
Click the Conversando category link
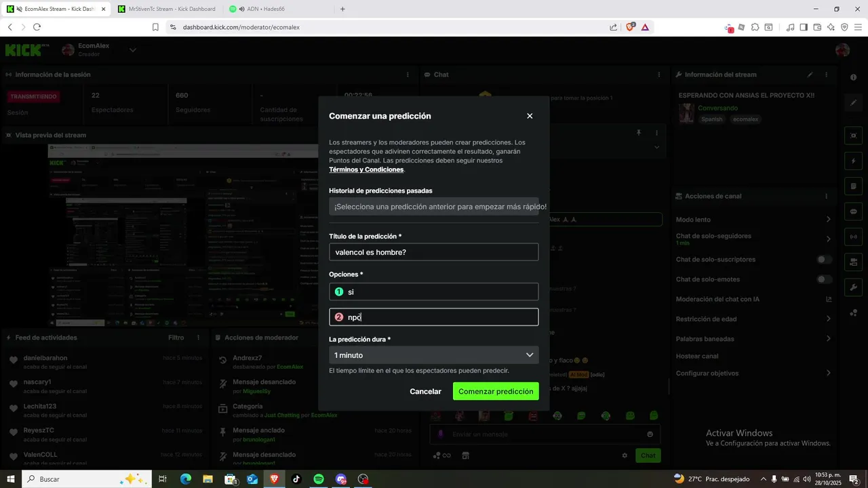(x=717, y=108)
